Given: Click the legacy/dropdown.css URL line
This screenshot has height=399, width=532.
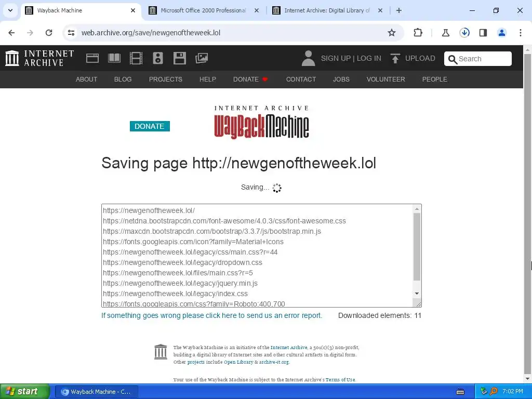Looking at the screenshot, I should pos(182,262).
